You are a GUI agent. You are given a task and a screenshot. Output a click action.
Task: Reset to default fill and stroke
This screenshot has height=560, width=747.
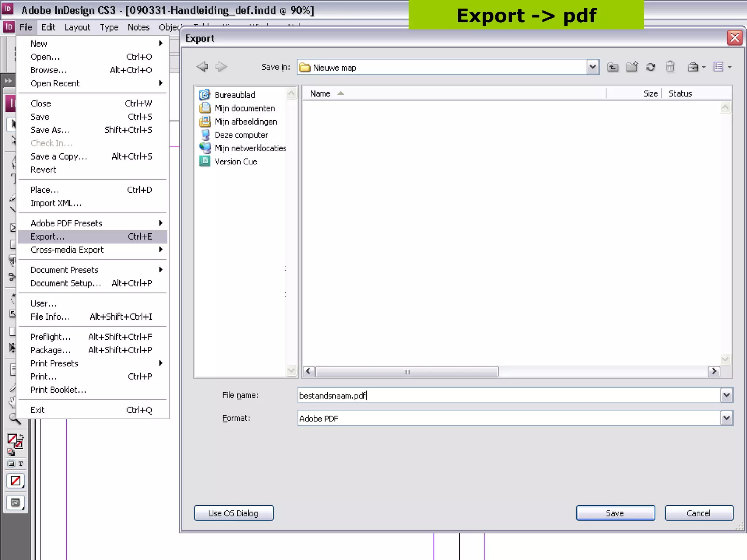pyautogui.click(x=11, y=452)
